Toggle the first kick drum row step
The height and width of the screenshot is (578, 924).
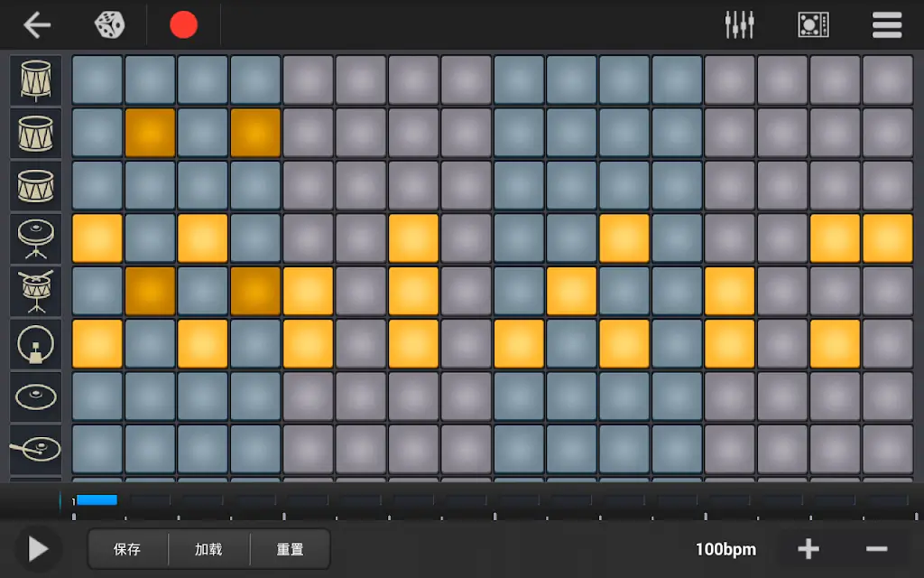[x=97, y=344]
